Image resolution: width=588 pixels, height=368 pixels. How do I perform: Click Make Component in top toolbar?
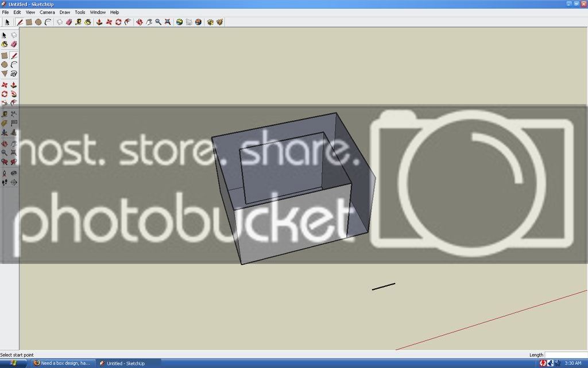[x=60, y=22]
